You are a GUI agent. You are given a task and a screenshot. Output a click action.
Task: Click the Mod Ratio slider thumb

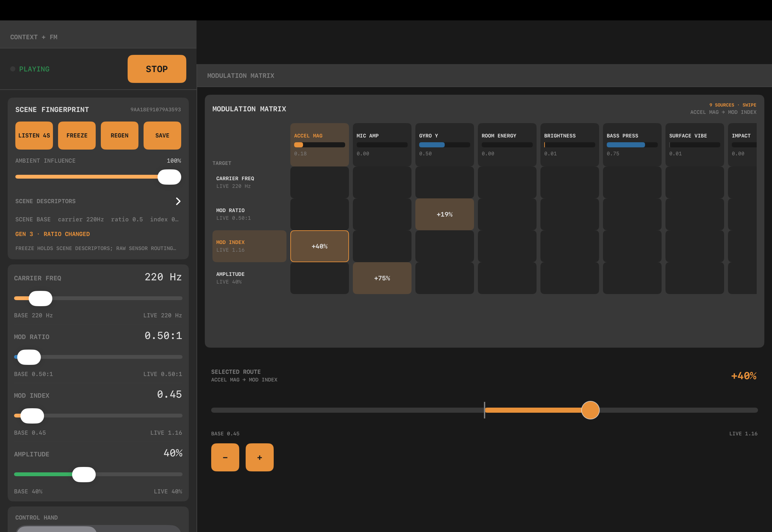(29, 357)
